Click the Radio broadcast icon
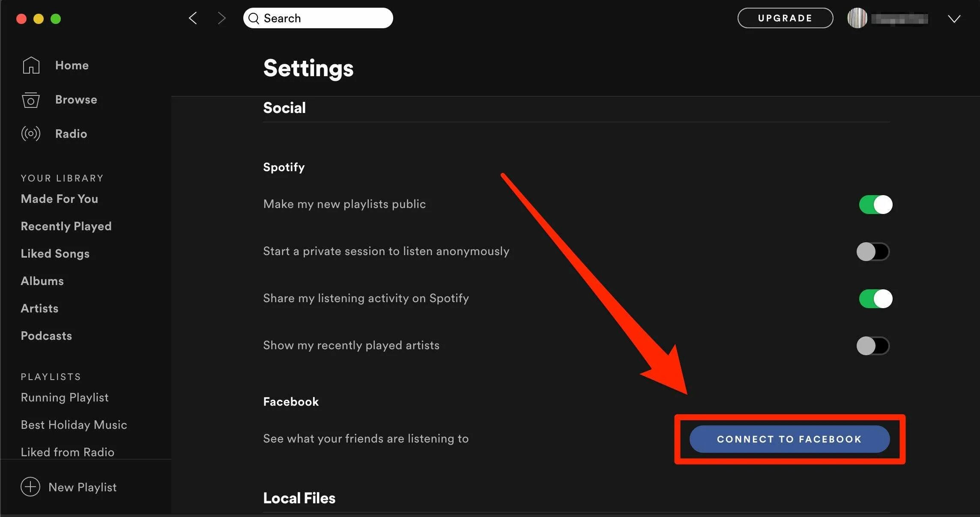Image resolution: width=980 pixels, height=517 pixels. (x=31, y=134)
